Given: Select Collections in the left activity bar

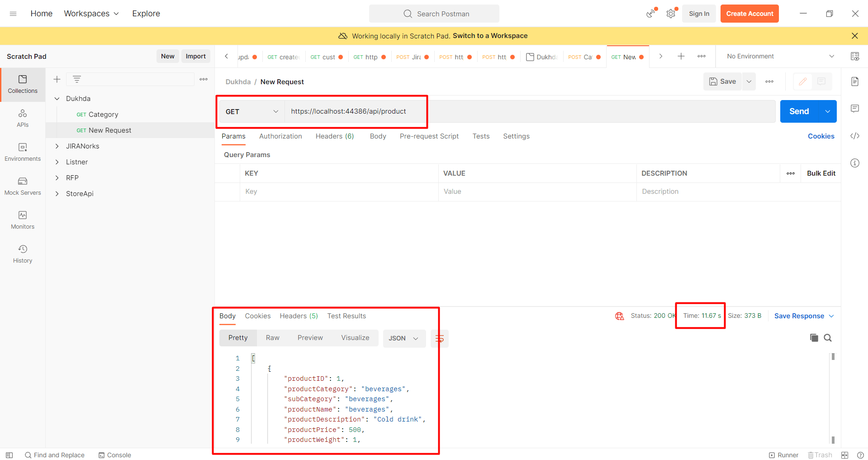Looking at the screenshot, I should pyautogui.click(x=23, y=84).
